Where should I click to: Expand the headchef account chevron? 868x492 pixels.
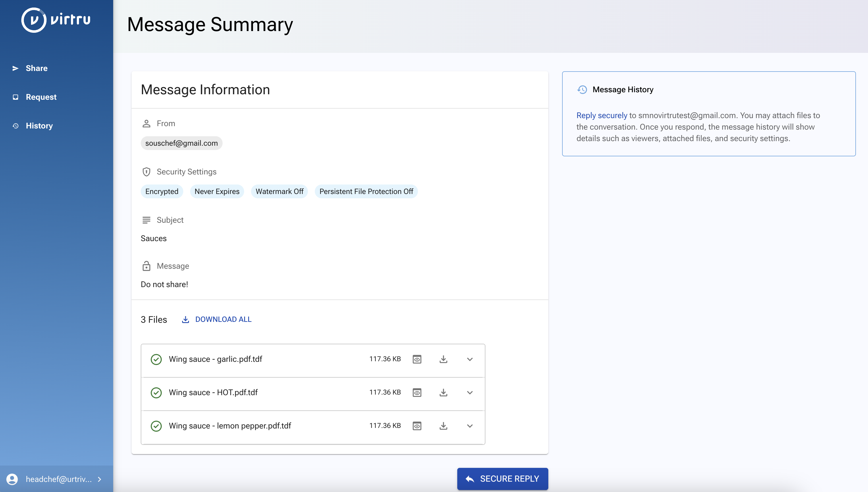pos(99,479)
